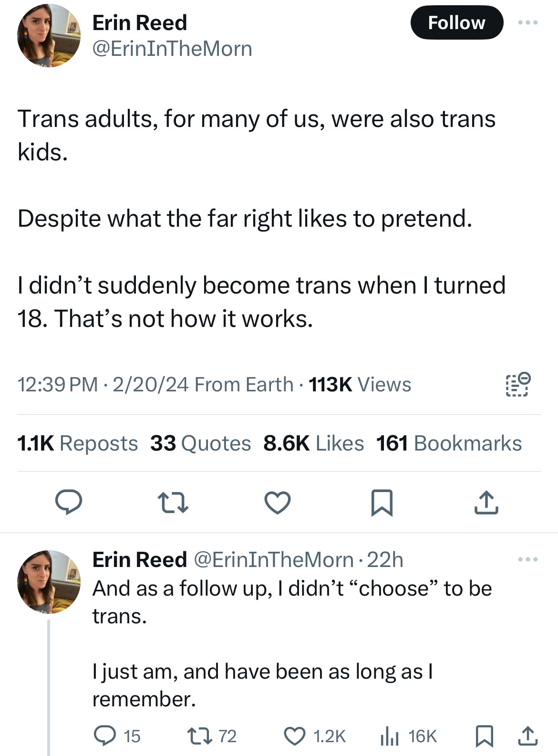View analytics icon showing 16K views
558x756 pixels.
408,735
